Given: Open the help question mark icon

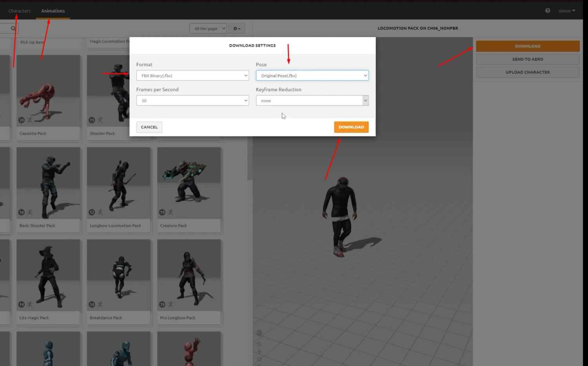Looking at the screenshot, I should tap(548, 11).
